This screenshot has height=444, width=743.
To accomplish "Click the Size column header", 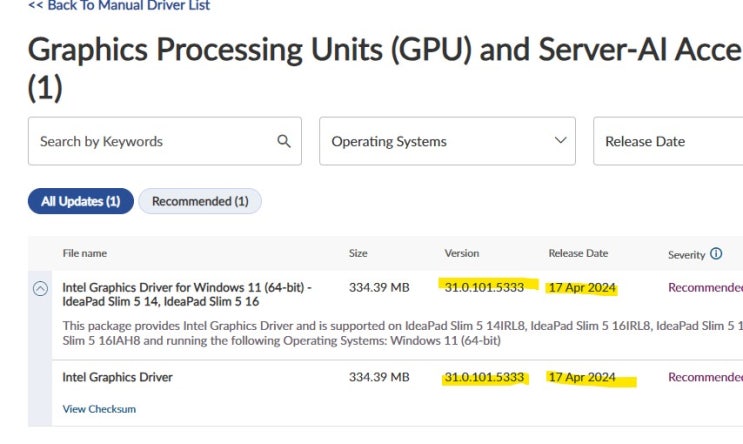I will pos(358,254).
